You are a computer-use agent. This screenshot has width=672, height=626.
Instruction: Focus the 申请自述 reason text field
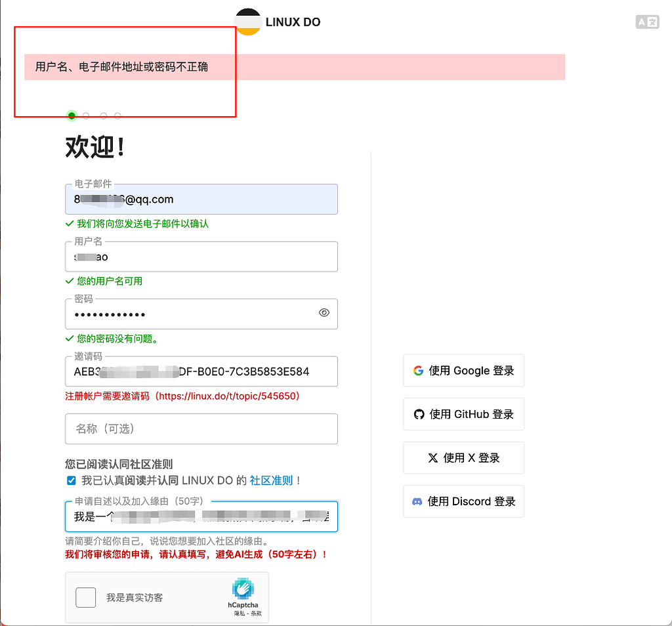(201, 516)
